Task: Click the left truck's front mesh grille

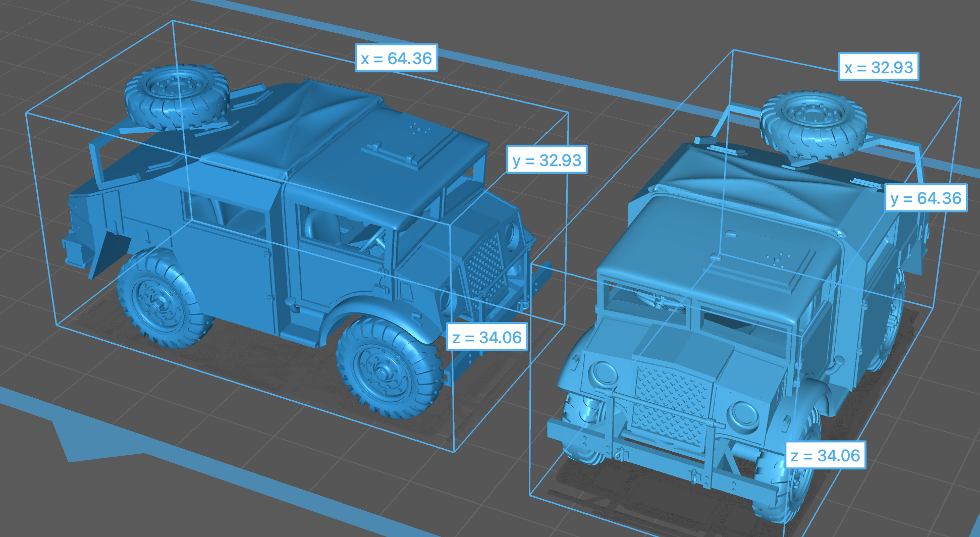Action: coord(484,267)
